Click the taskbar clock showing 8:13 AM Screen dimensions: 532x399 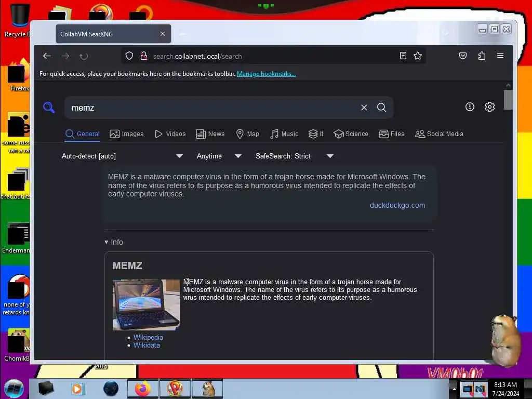[x=506, y=389]
